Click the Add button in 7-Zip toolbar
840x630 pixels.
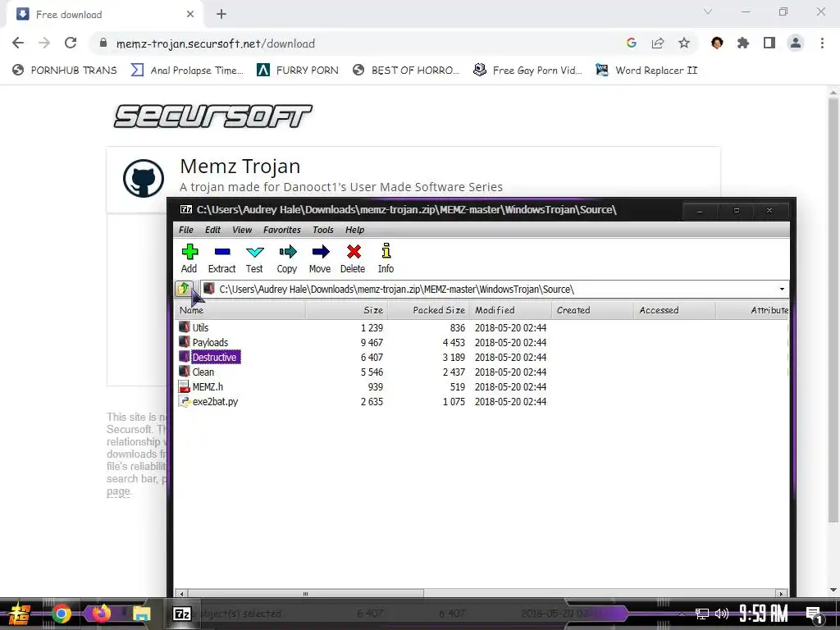[189, 258]
